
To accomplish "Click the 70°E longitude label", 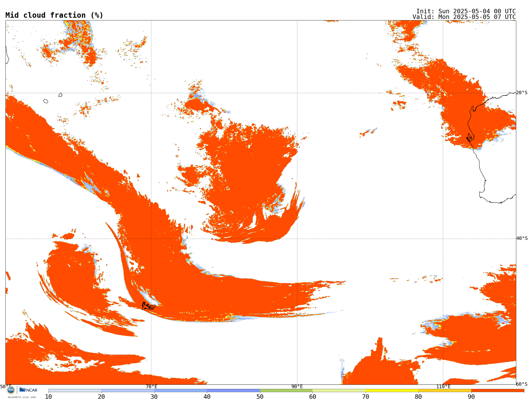I will pos(151,387).
